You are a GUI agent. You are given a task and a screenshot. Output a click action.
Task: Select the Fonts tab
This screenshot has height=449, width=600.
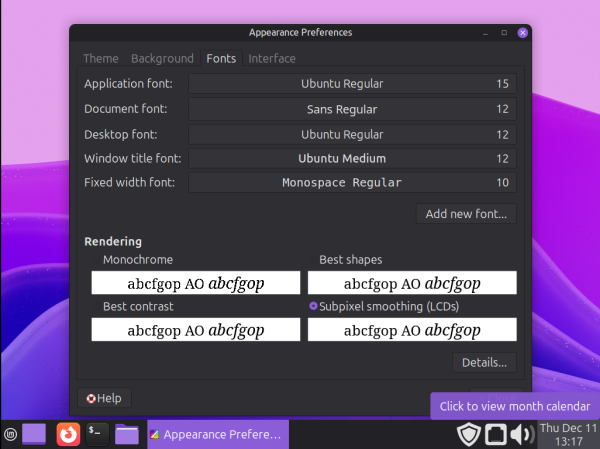tap(221, 59)
